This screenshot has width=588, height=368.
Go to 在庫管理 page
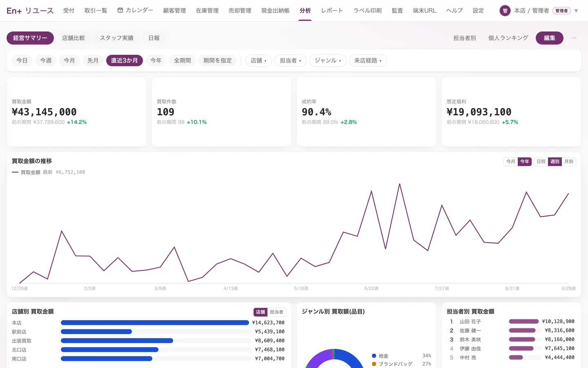pos(207,11)
